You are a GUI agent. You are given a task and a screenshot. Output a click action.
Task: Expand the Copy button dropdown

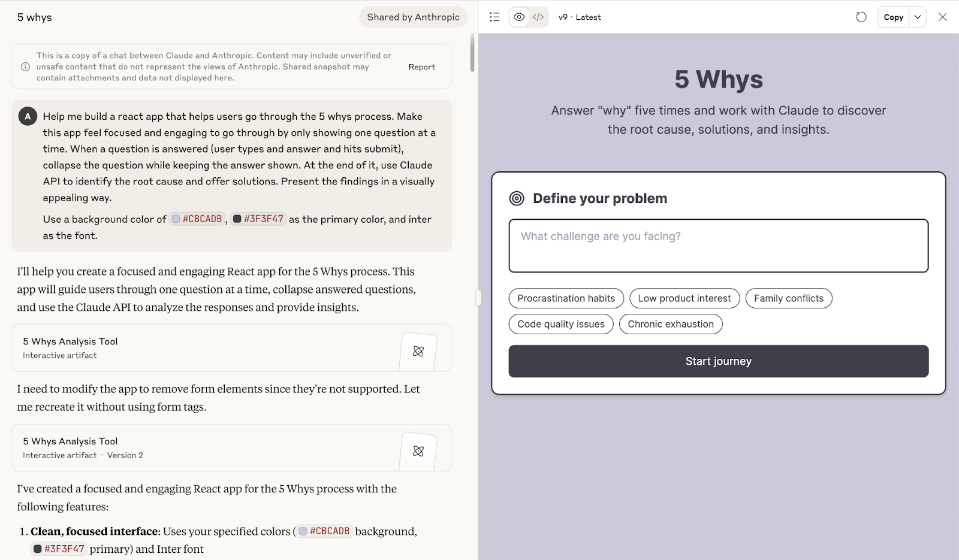918,17
